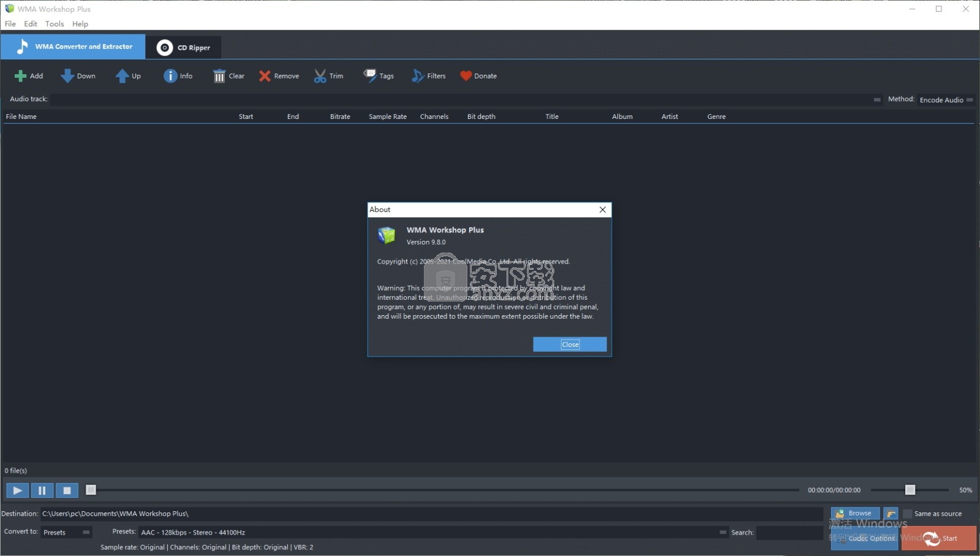Click the Title column header
Viewport: 980px width, 556px height.
pos(552,116)
